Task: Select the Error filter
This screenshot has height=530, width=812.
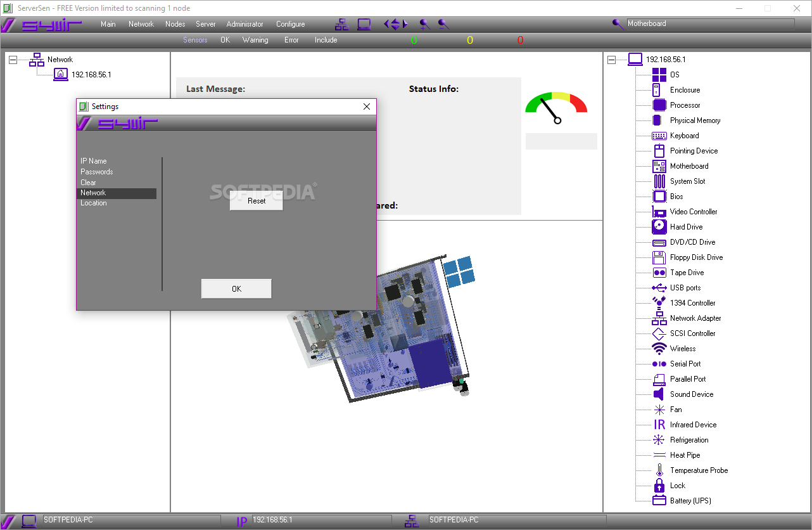Action: coord(291,40)
